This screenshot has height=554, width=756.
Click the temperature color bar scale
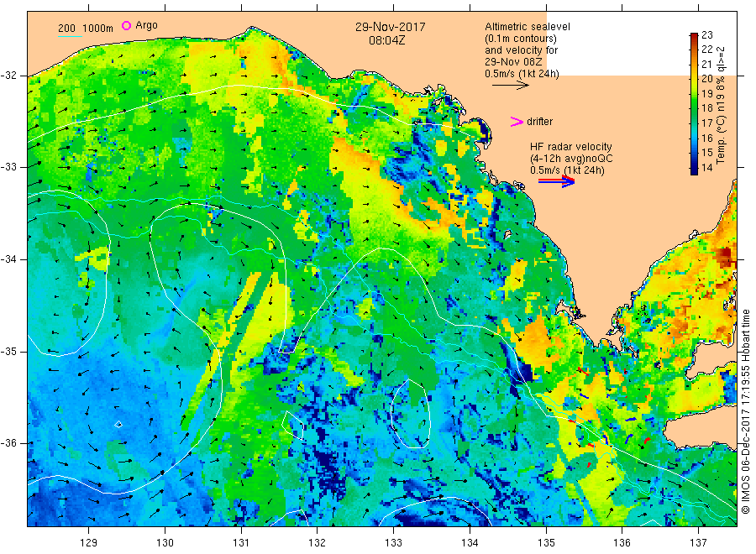(695, 103)
